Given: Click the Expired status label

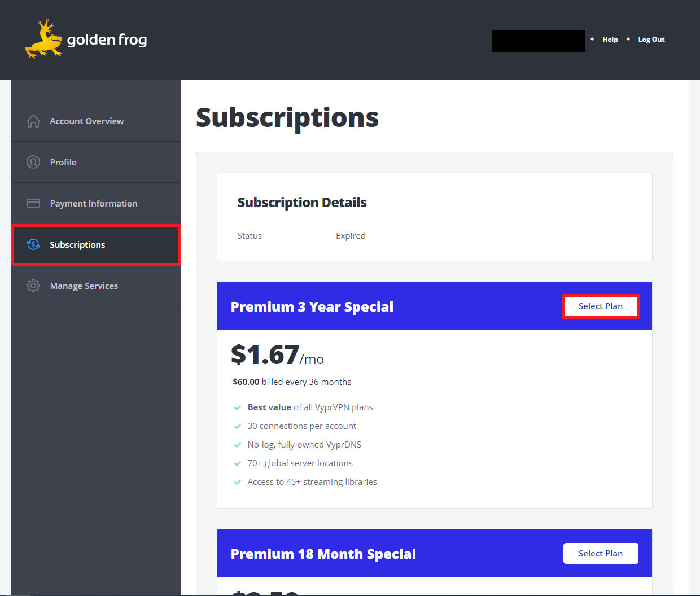Looking at the screenshot, I should click(351, 235).
